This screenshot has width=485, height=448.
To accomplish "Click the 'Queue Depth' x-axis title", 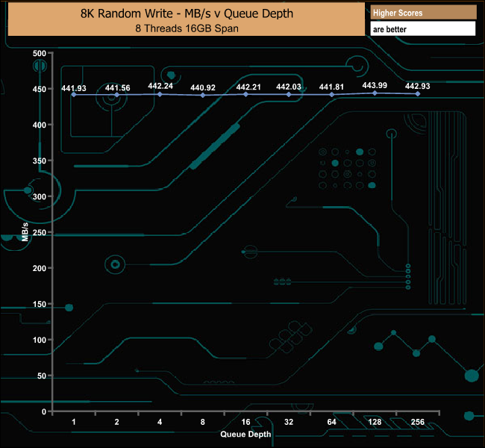I will [245, 434].
